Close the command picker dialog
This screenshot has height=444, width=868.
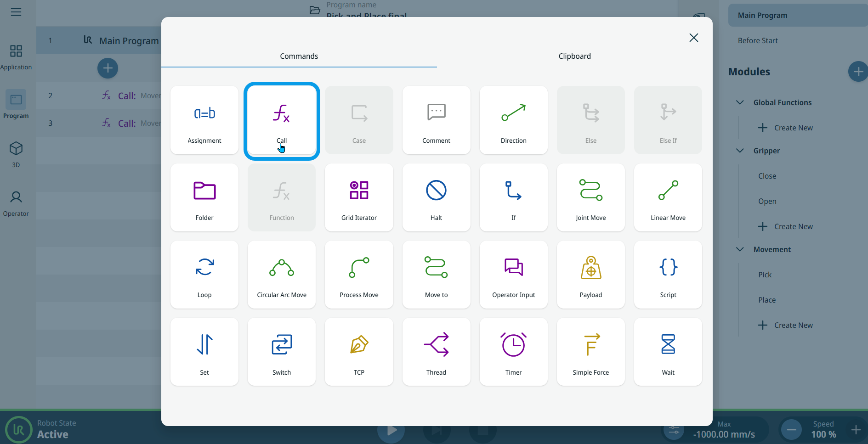pos(693,38)
